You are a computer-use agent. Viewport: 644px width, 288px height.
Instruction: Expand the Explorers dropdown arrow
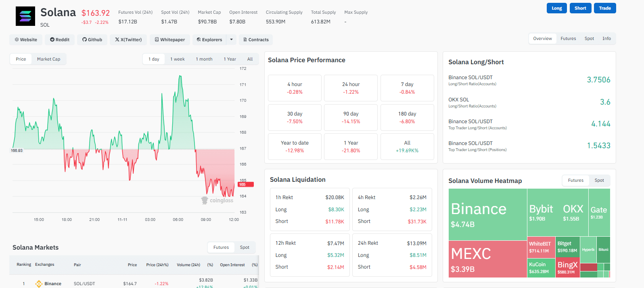click(x=231, y=40)
